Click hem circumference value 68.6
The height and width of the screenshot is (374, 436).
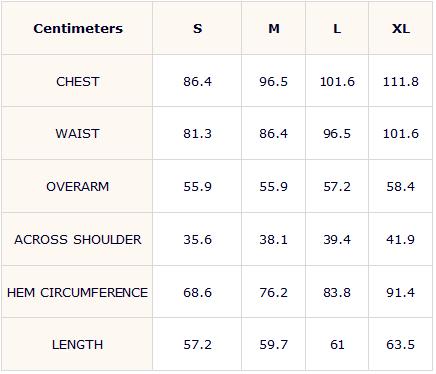tap(197, 292)
